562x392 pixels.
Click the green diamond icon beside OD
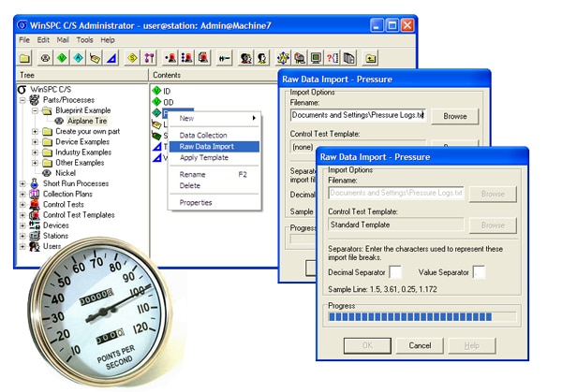(x=155, y=101)
